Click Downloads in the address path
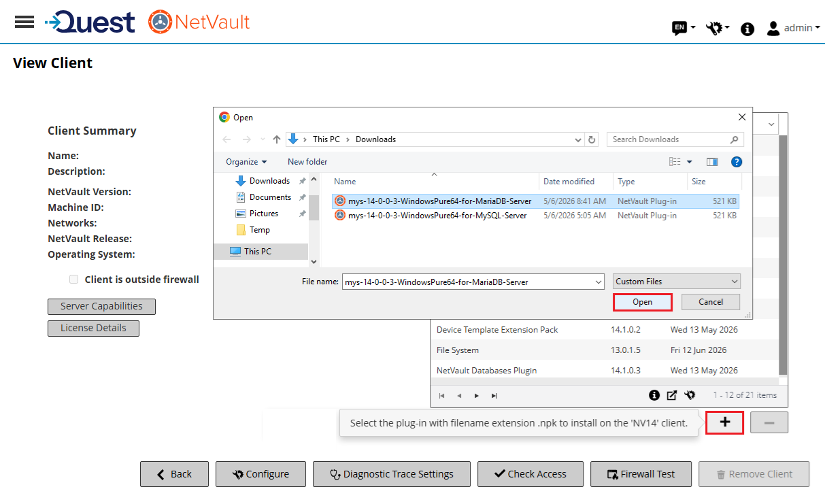The width and height of the screenshot is (825, 504). click(x=375, y=139)
